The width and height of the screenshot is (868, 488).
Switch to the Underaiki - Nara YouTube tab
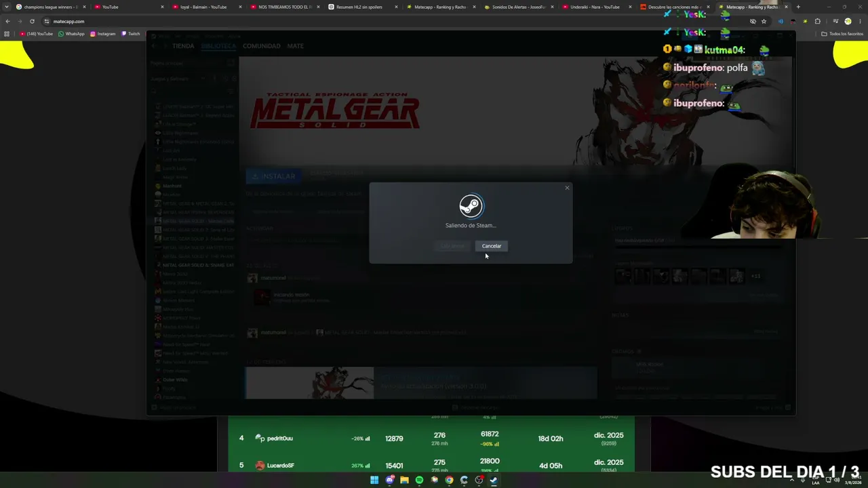(597, 7)
